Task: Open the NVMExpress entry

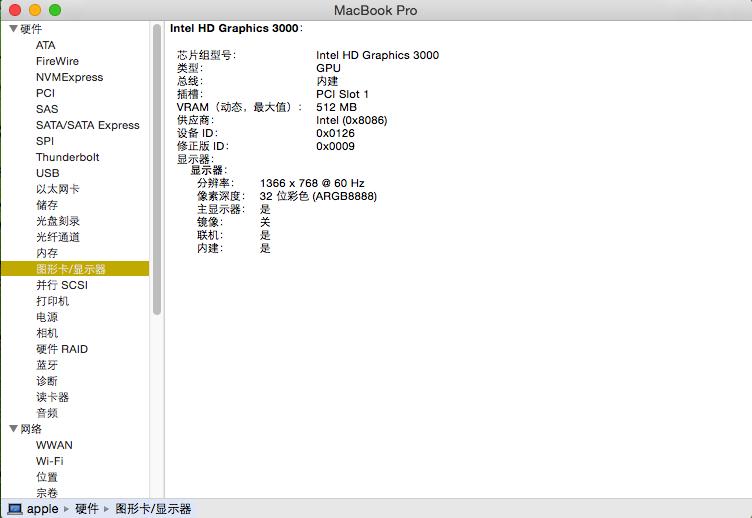Action: pyautogui.click(x=70, y=77)
